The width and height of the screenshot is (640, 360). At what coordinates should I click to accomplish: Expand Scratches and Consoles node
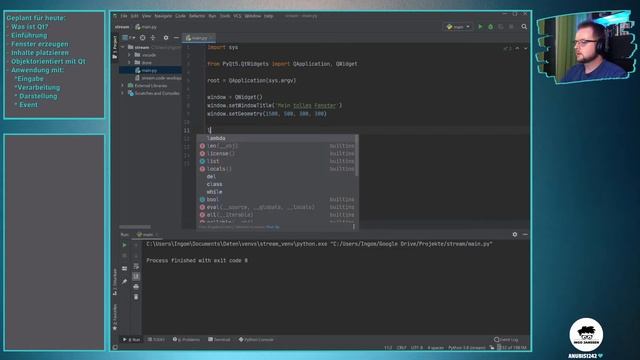(123, 93)
